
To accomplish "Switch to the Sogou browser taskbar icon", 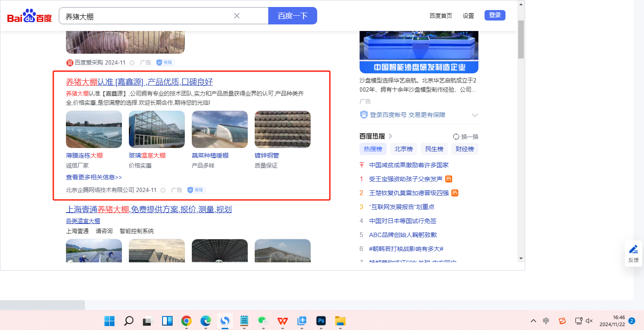I will point(225,321).
